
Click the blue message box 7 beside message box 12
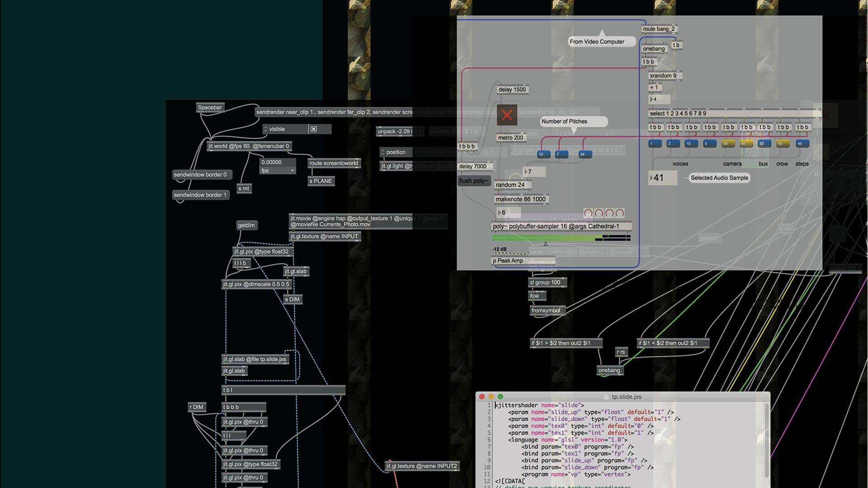coord(561,155)
